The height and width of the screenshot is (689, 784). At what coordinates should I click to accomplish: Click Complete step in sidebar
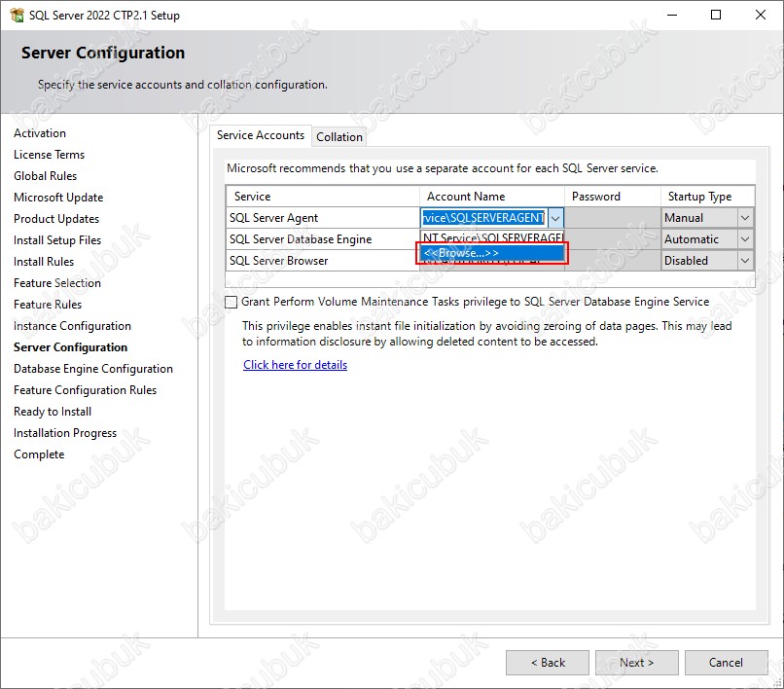(39, 454)
